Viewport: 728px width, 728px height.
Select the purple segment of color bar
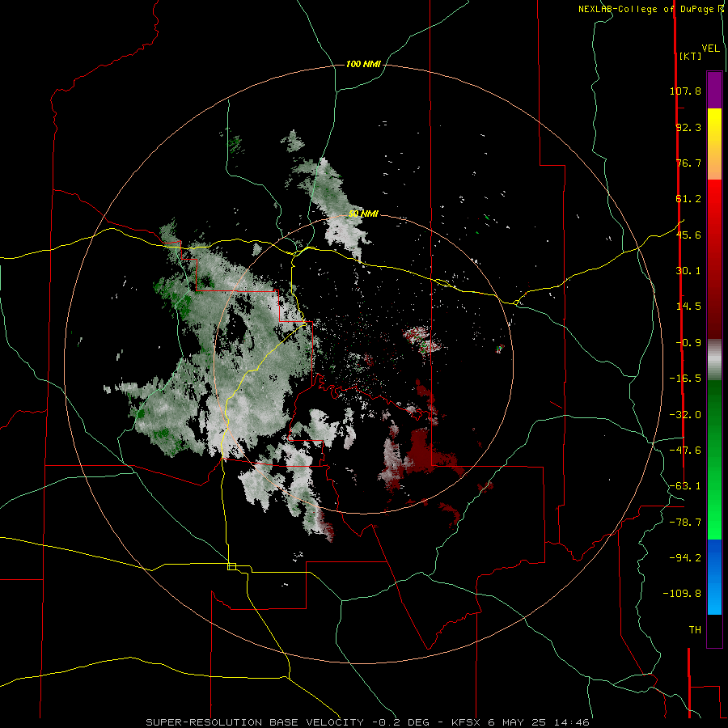(714, 90)
